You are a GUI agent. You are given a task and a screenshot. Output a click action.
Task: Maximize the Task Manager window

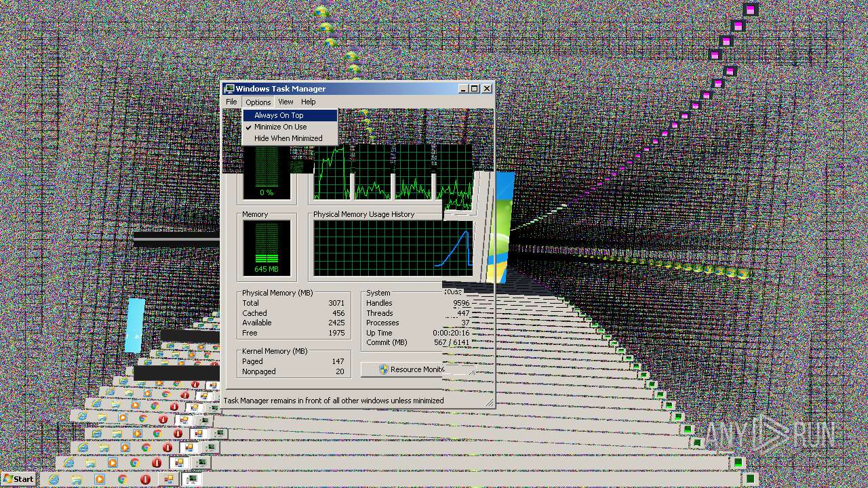click(474, 89)
